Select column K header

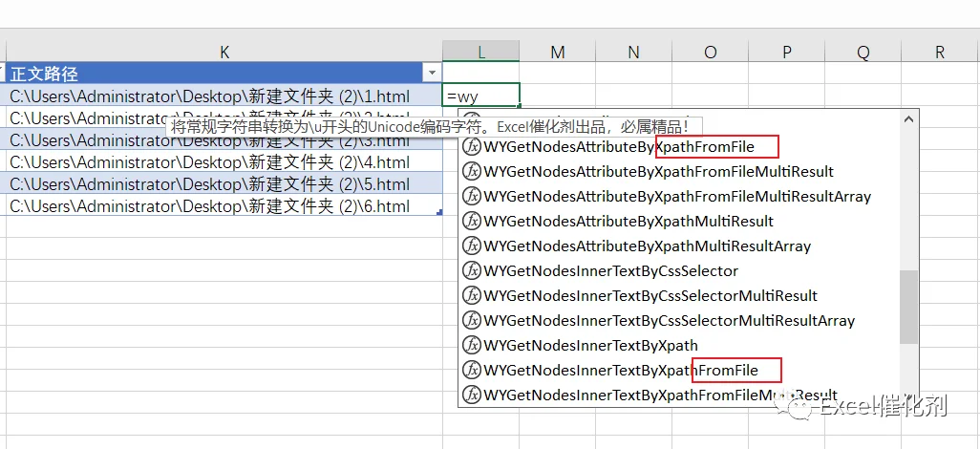[224, 53]
